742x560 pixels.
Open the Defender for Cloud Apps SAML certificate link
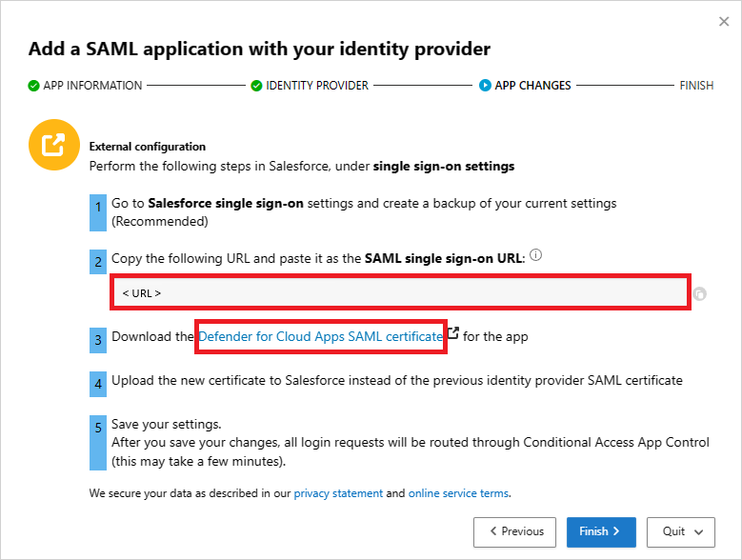[x=321, y=336]
